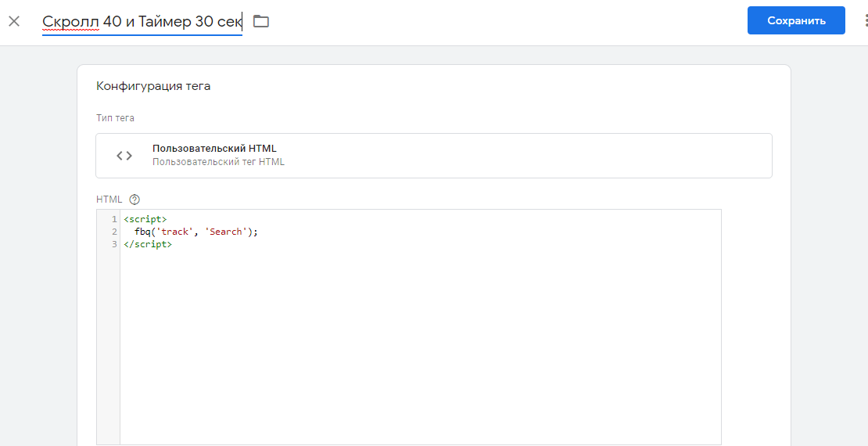Open the three-dot more options menu
The height and width of the screenshot is (446, 868).
click(x=865, y=20)
